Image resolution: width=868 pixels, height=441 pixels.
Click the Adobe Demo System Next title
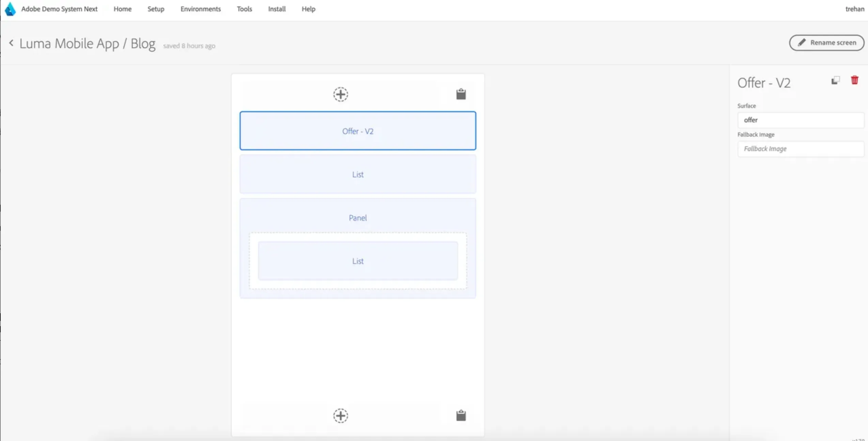tap(59, 9)
